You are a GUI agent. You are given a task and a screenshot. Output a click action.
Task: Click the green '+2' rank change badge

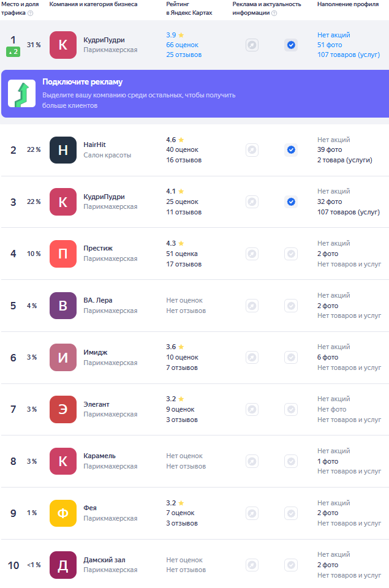[x=13, y=51]
